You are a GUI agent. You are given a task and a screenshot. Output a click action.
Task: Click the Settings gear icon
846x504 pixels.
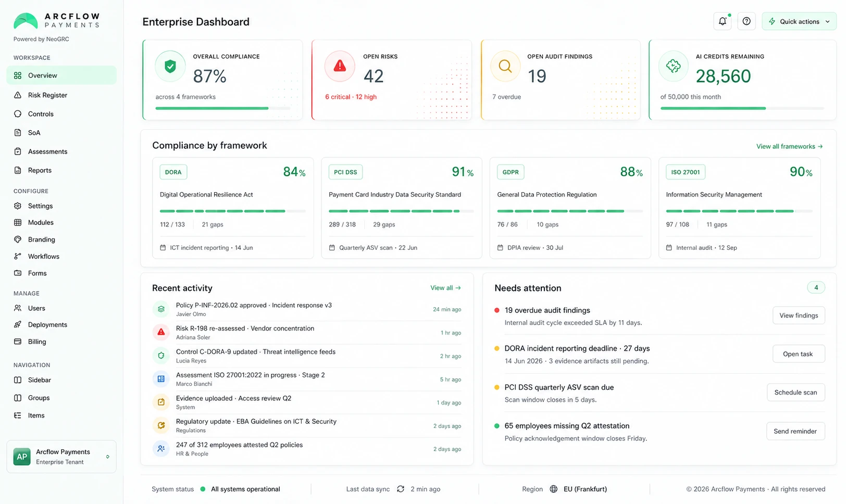click(18, 206)
